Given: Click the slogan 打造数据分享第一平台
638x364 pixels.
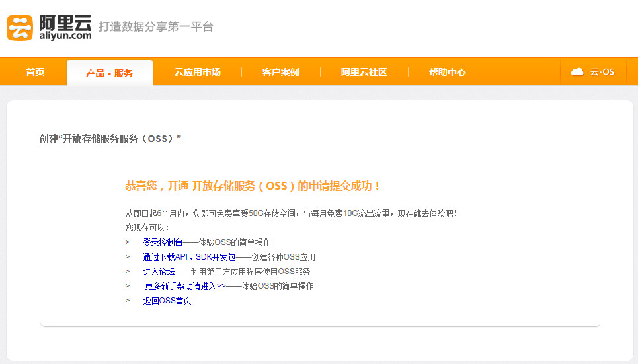Looking at the screenshot, I should coord(156,27).
